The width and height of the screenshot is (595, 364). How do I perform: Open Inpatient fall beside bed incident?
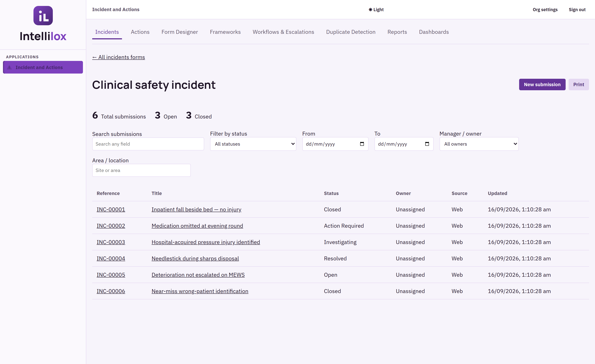(x=196, y=209)
